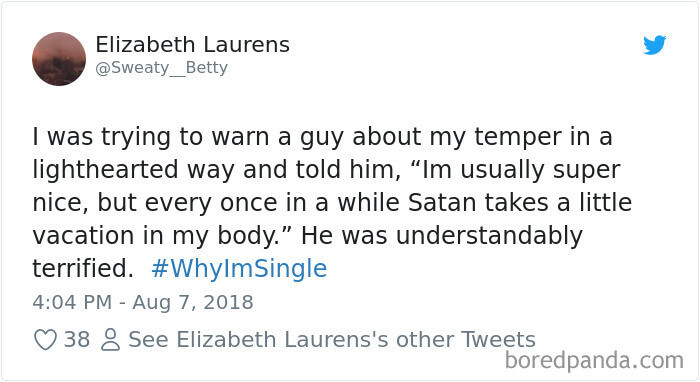Click the word 'understandably' in the tweet

click(489, 236)
